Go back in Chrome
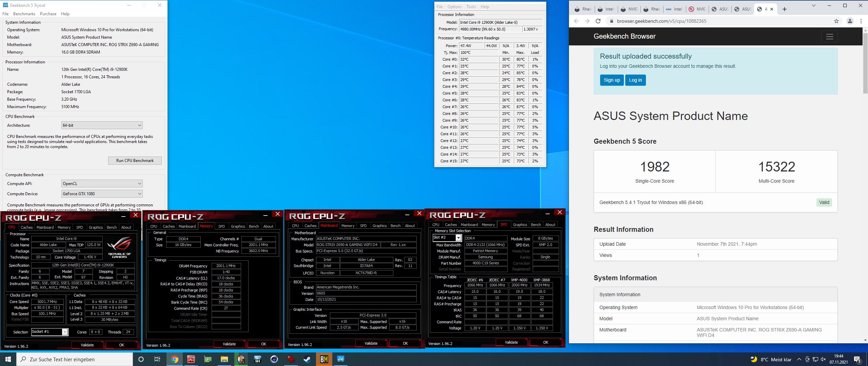The image size is (868, 366). click(576, 21)
